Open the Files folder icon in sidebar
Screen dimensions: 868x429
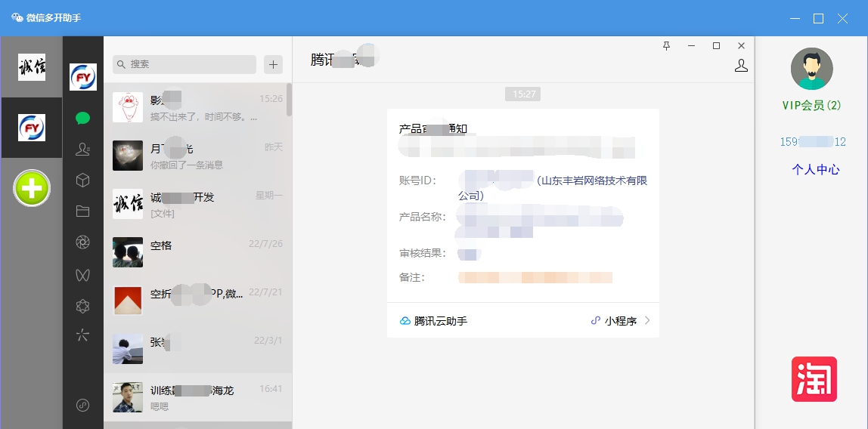[83, 211]
